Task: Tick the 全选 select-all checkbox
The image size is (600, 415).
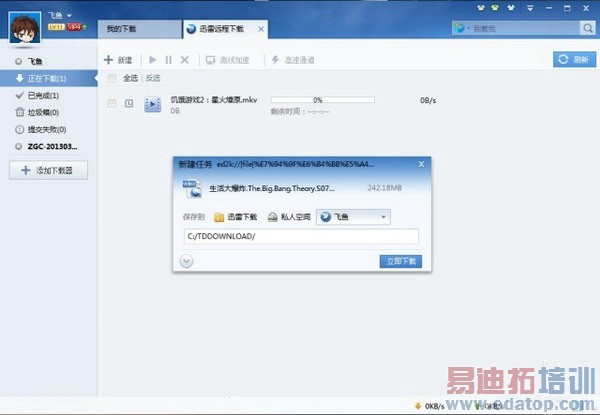Action: pyautogui.click(x=112, y=78)
